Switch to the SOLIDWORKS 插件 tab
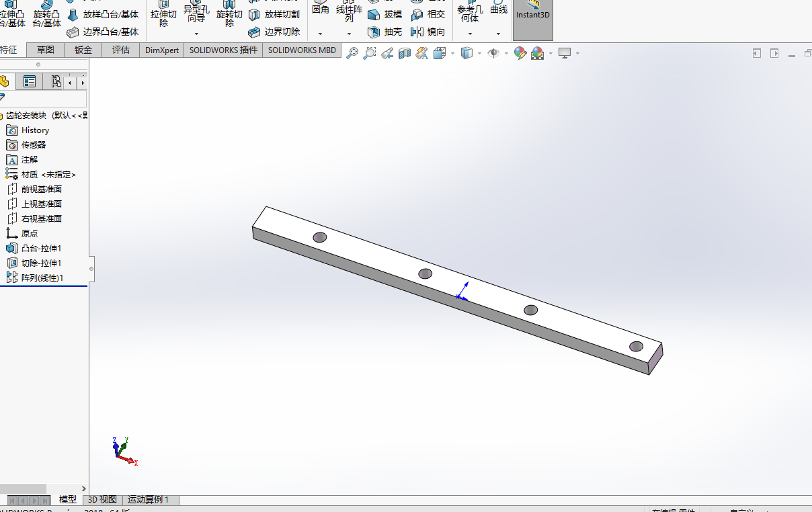Screen dimensions: 812x512 click(223, 50)
